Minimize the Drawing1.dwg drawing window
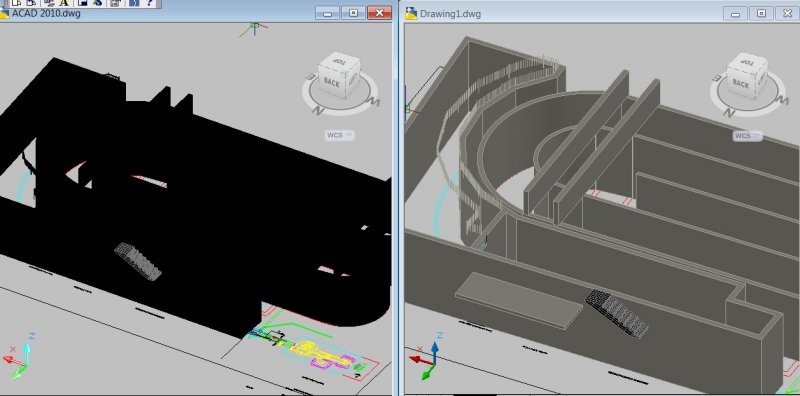This screenshot has width=800, height=396. click(x=736, y=14)
